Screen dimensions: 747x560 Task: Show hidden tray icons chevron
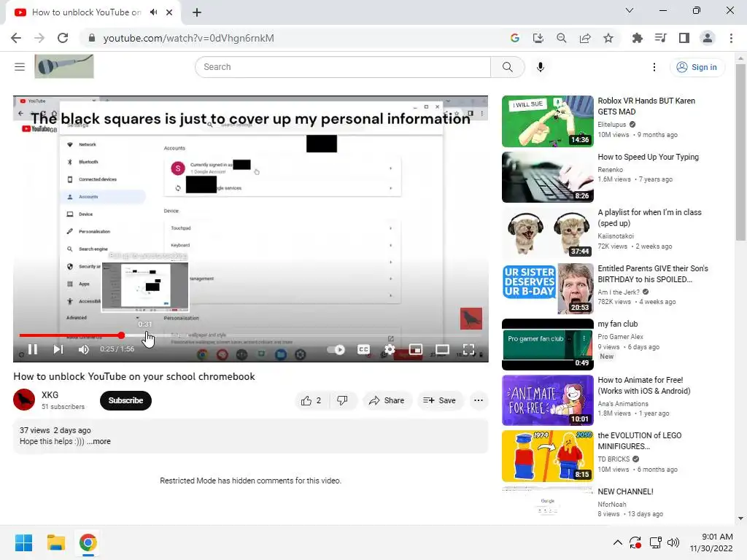coord(617,542)
